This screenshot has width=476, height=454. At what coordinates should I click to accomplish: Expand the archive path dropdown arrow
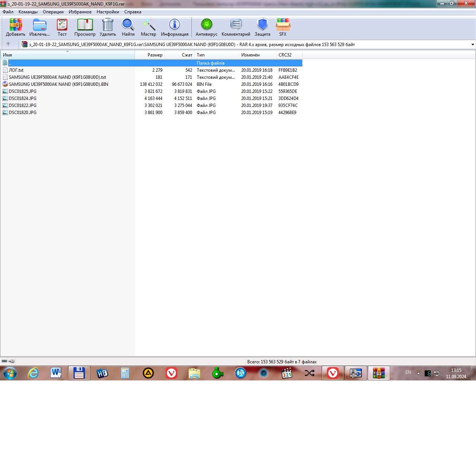coord(472,45)
